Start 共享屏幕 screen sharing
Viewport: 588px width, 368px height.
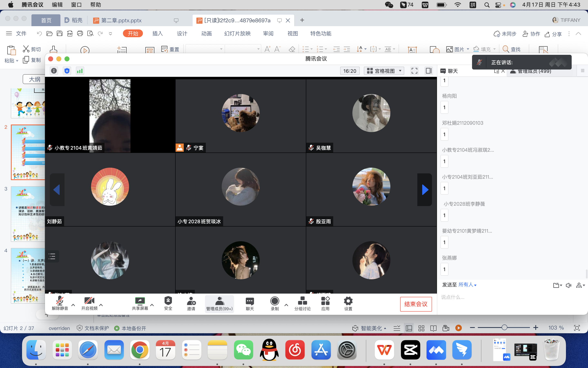140,304
